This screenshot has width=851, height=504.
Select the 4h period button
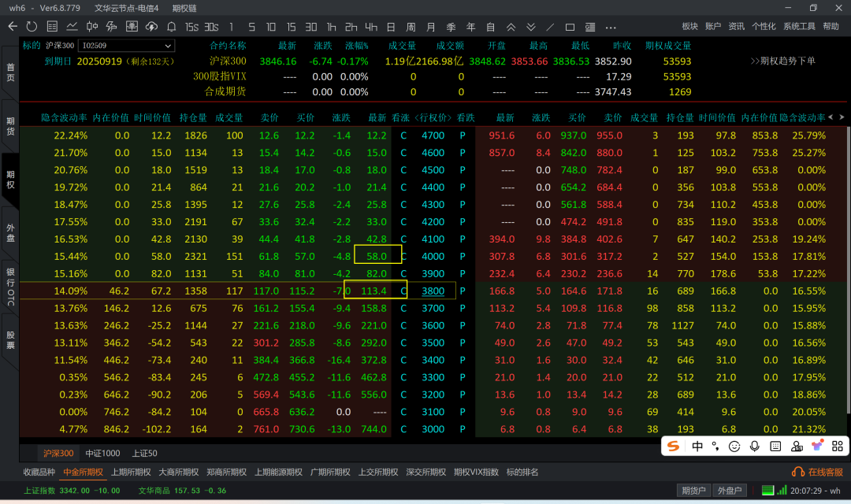click(371, 27)
